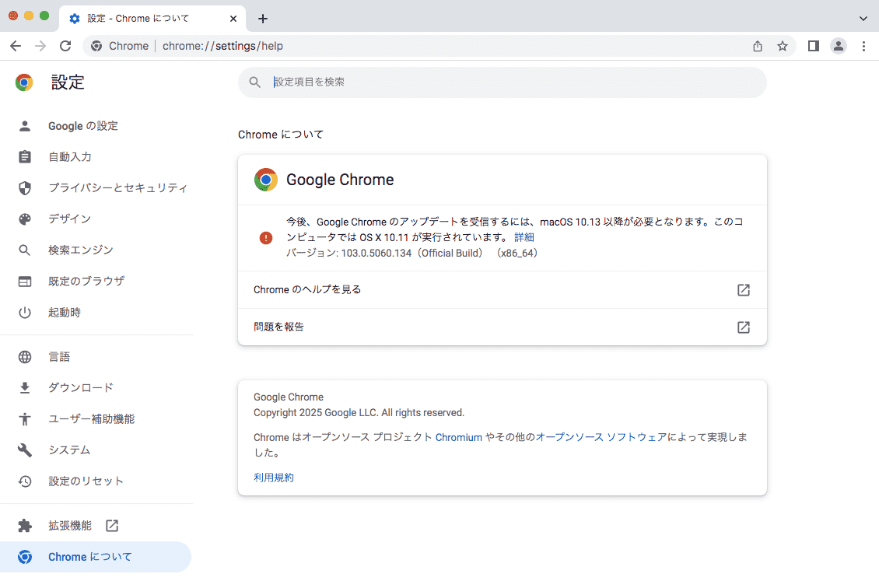
Task: Open 既定のブラウザ settings section
Action: tap(96, 282)
